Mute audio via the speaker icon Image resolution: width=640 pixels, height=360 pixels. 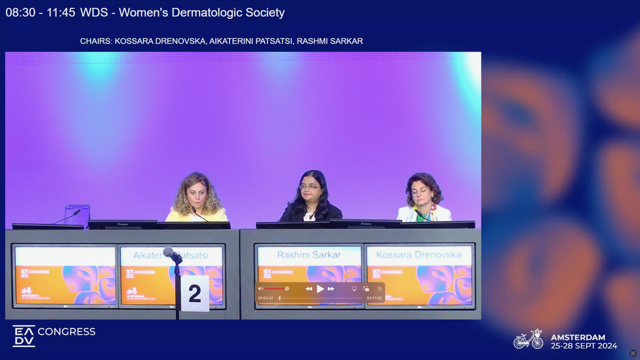coord(260,289)
